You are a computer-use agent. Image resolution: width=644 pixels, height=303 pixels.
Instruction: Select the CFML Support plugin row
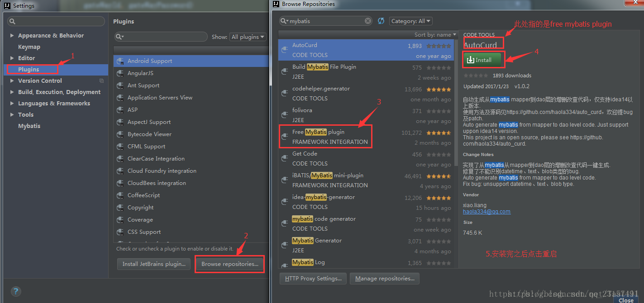191,147
